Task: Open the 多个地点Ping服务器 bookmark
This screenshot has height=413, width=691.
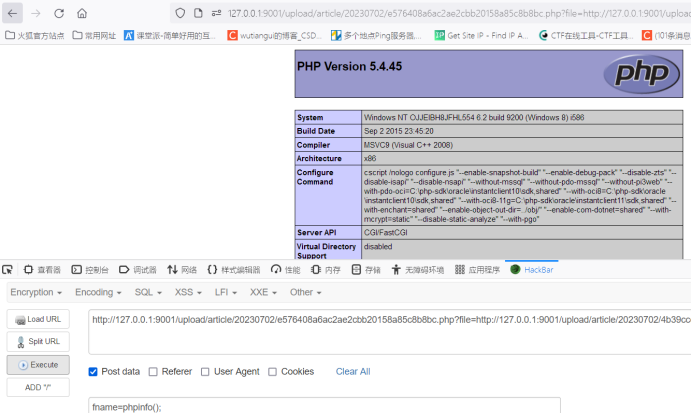Action: pyautogui.click(x=376, y=35)
